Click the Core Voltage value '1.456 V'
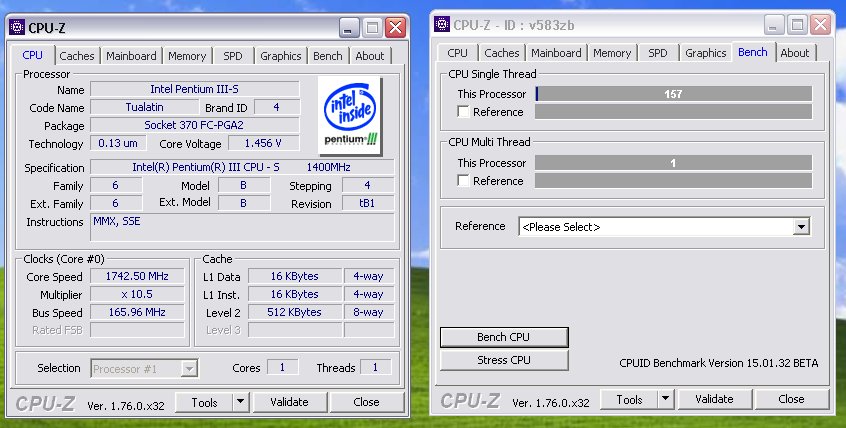Screen dimensions: 846x428 264,143
